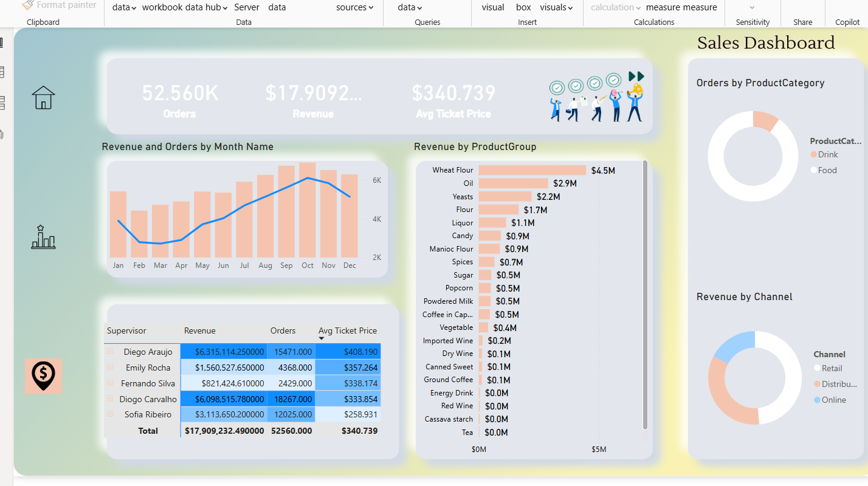The image size is (868, 486).
Task: Activate the Format painter brush
Action: coord(59,5)
